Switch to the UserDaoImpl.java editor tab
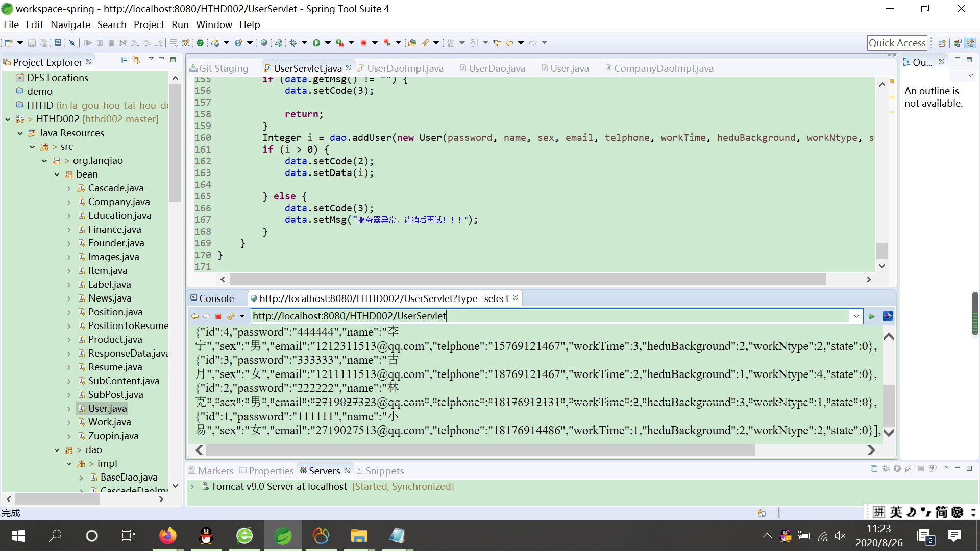Viewport: 980px width, 551px height. [405, 68]
